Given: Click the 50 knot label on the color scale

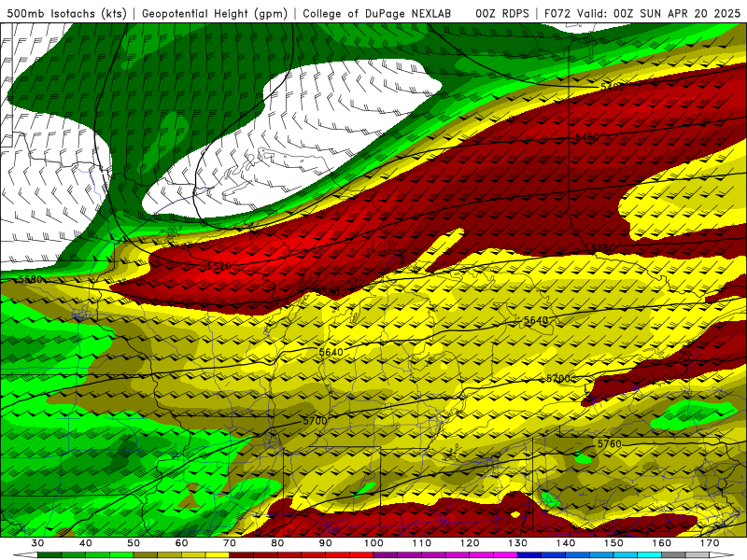Looking at the screenshot, I should point(134,543).
